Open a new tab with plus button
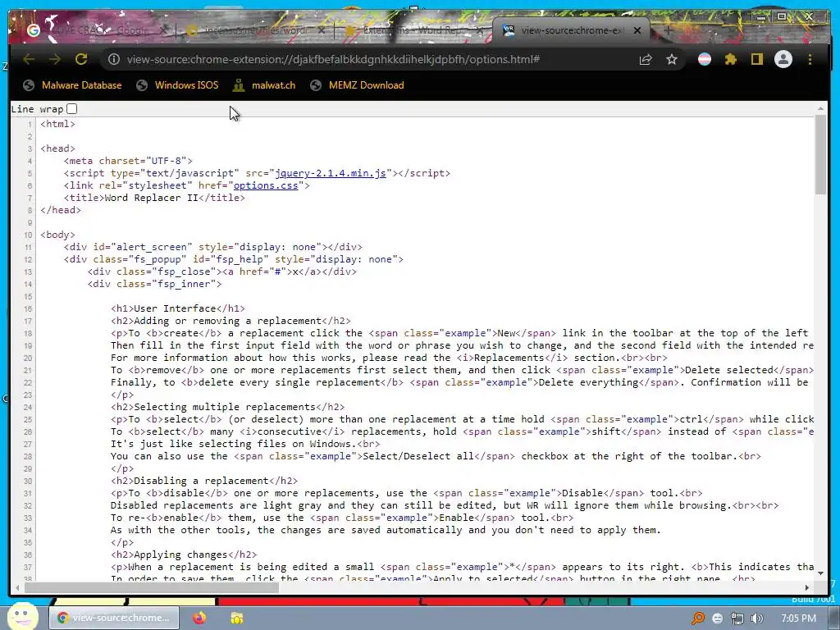Viewport: 840px width, 630px height. 668,30
